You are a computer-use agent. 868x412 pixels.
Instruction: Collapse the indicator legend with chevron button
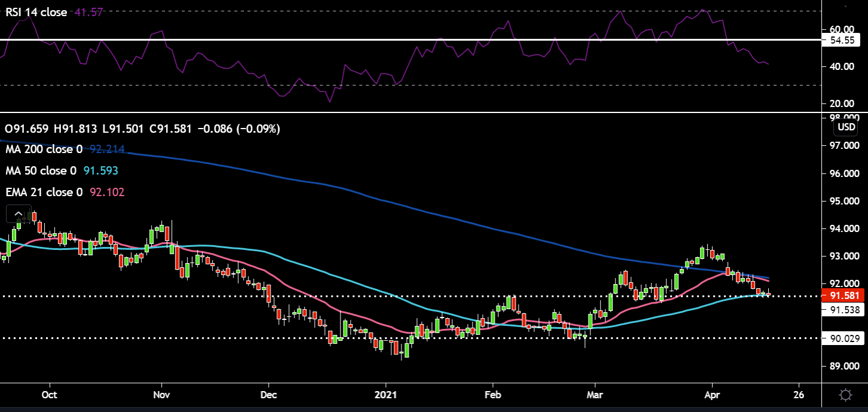(x=18, y=214)
